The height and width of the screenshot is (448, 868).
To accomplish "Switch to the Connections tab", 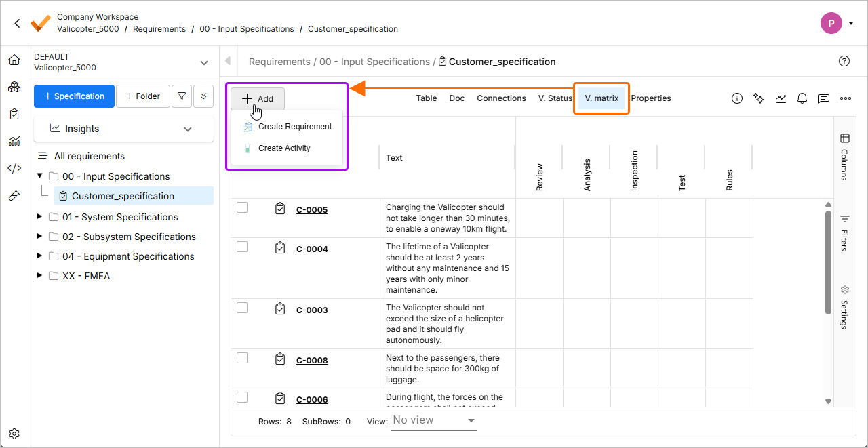I will [501, 98].
